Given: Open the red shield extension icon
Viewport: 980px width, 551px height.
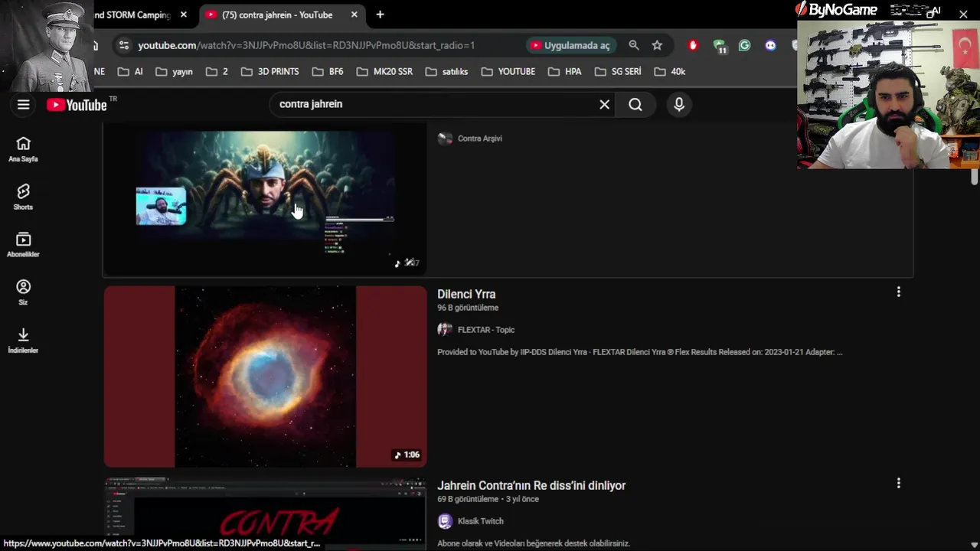Looking at the screenshot, I should click(693, 45).
